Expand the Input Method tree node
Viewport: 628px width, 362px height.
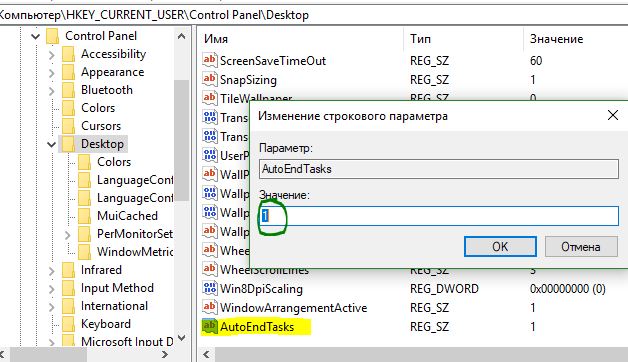(x=52, y=289)
